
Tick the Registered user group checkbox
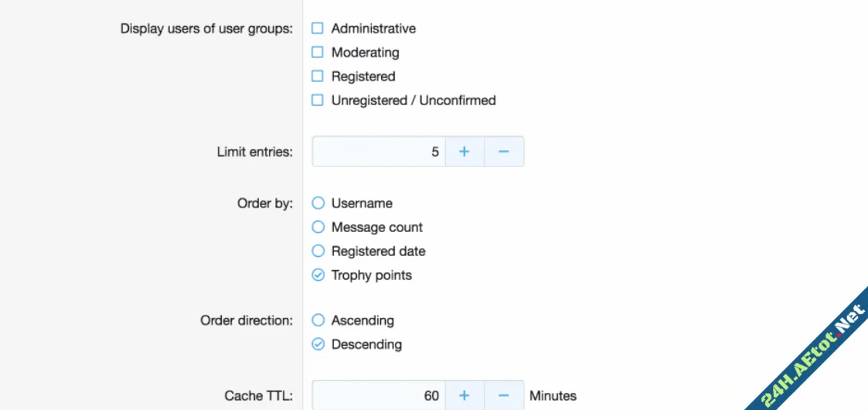tap(317, 77)
